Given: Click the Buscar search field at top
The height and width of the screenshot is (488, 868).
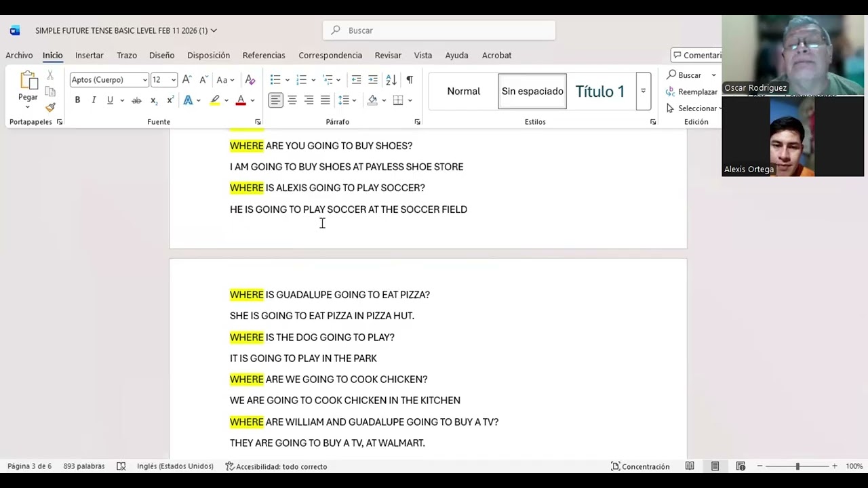Looking at the screenshot, I should coord(439,30).
